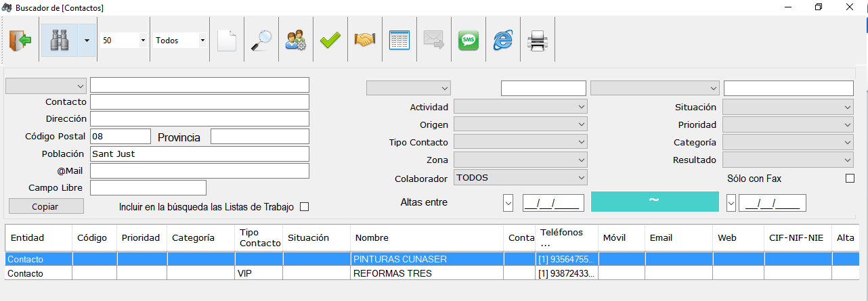Click the printer icon

coord(538,41)
